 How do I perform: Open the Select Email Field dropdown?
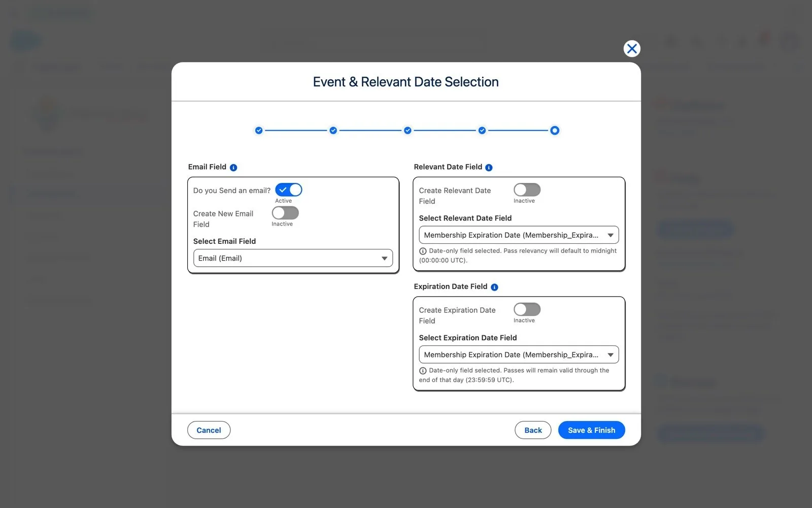(293, 258)
